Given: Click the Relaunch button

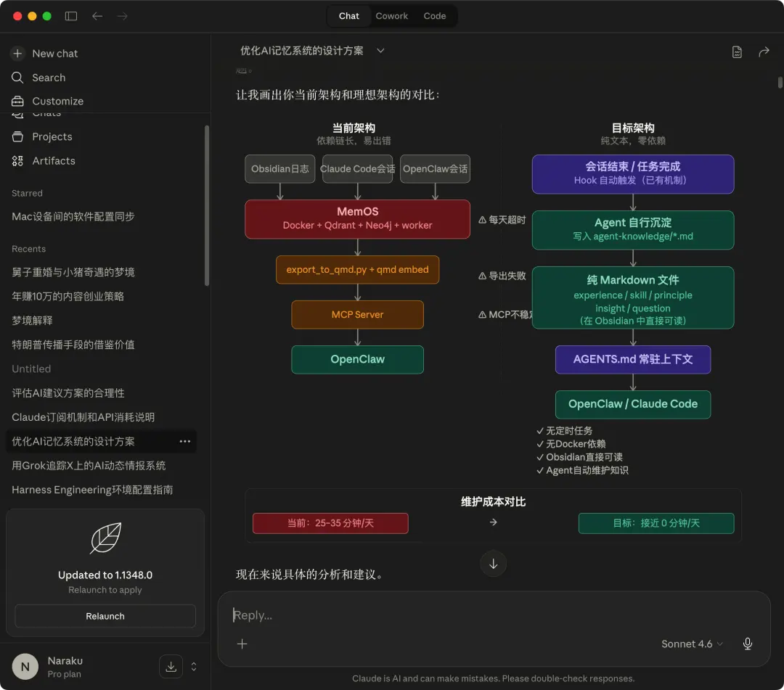Looking at the screenshot, I should point(105,616).
